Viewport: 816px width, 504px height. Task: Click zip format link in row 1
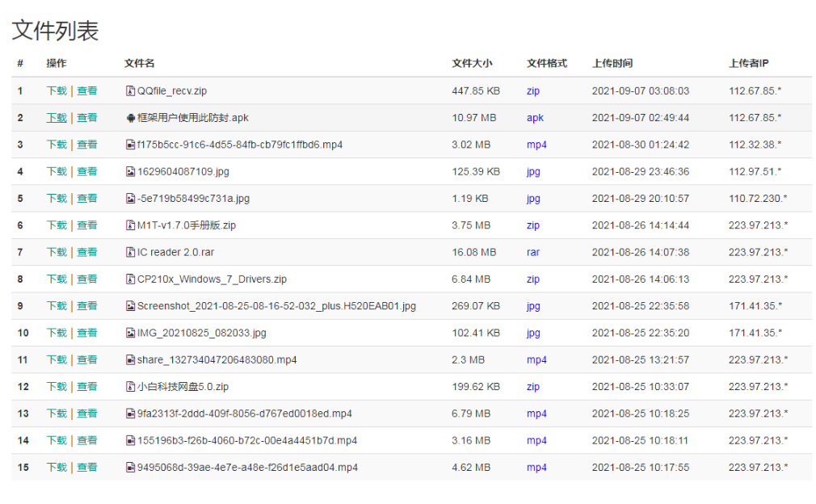[533, 91]
